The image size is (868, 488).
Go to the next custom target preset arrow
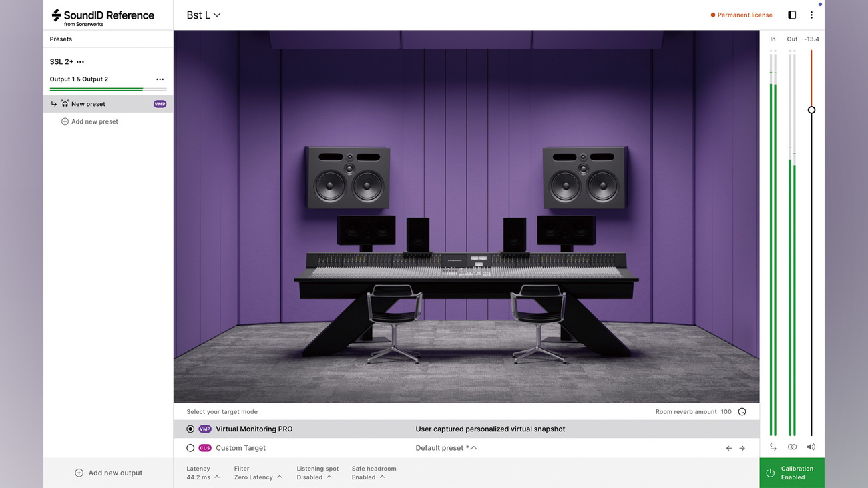[x=742, y=448]
